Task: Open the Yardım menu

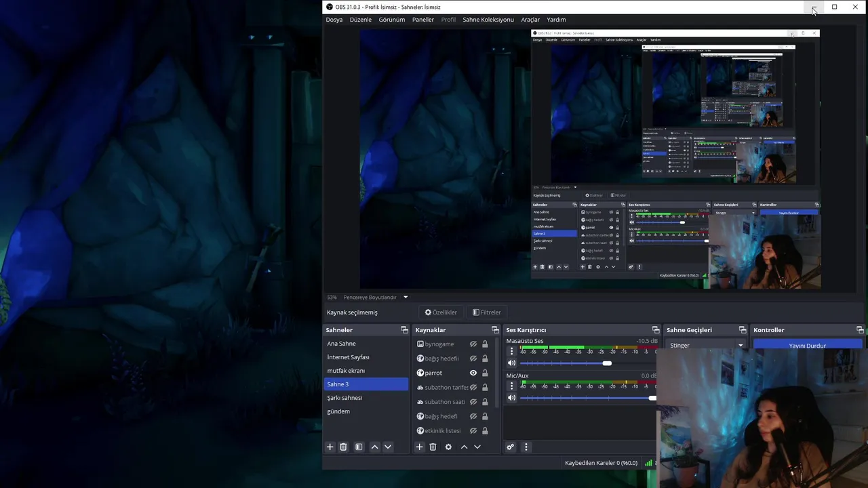Action: [x=557, y=20]
